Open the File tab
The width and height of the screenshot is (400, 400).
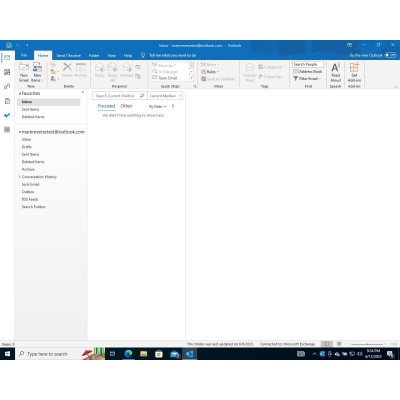click(x=24, y=55)
